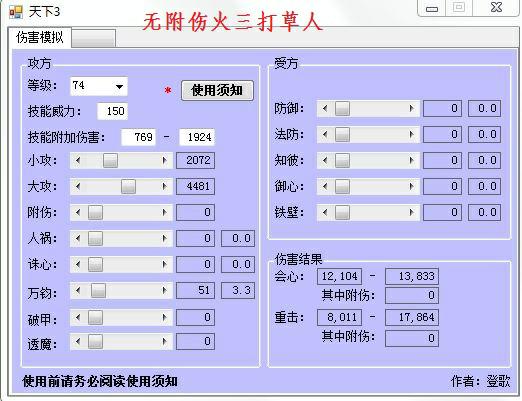Viewport: 522px width, 401px height.
Task: Click the 大攻 value box showing 4481
Action: [x=195, y=186]
